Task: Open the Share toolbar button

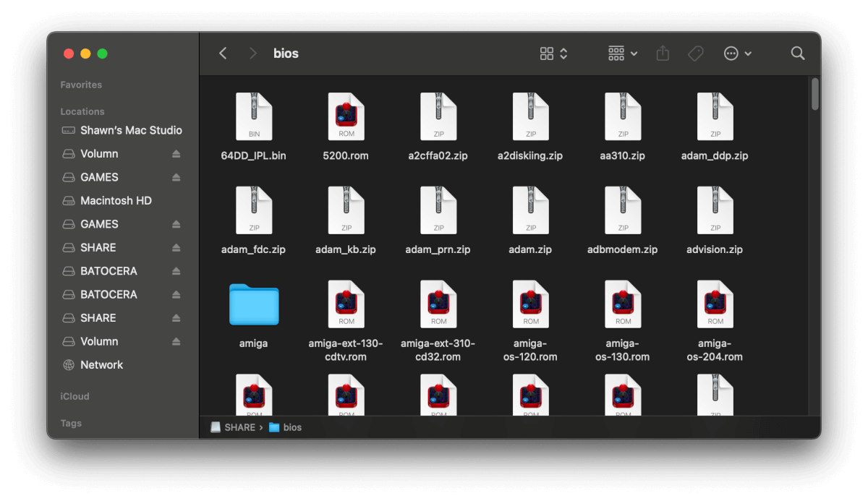Action: (663, 53)
